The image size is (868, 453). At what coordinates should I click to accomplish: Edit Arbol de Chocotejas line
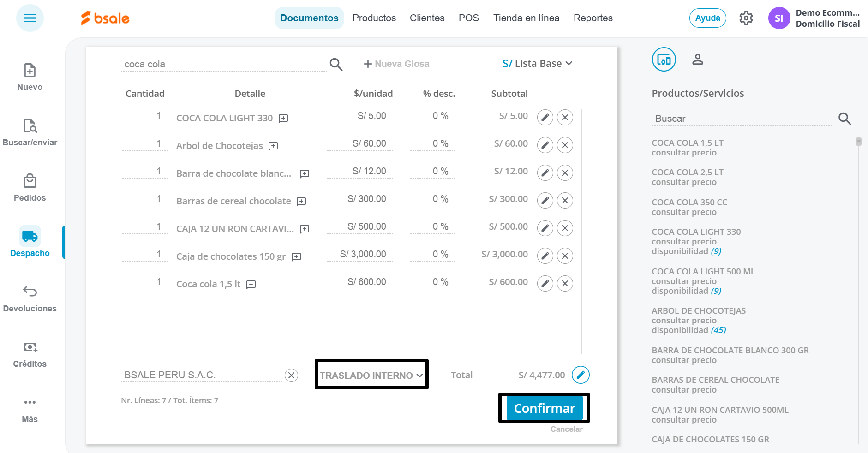coord(545,145)
